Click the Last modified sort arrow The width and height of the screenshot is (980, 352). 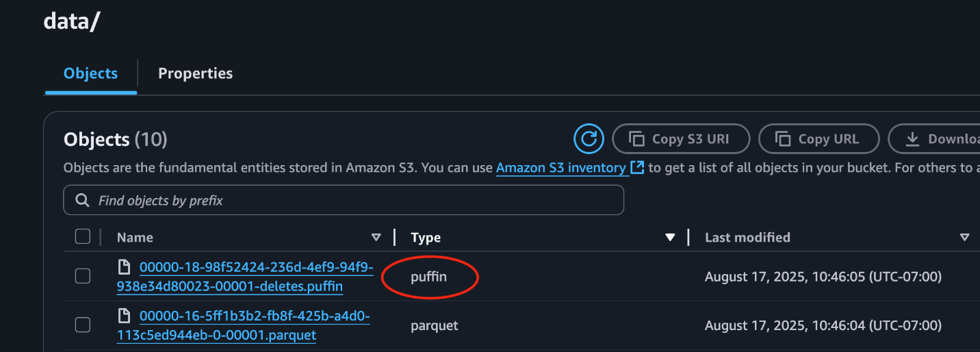(964, 238)
